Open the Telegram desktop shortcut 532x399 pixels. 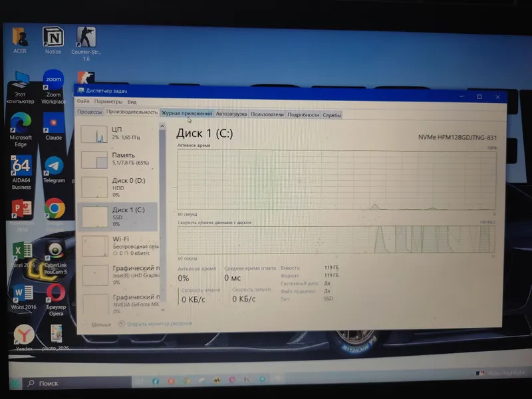[x=54, y=170]
